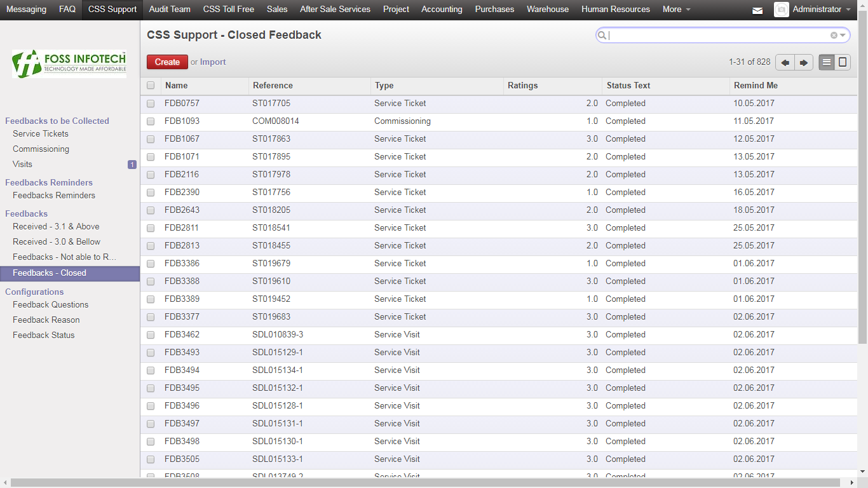This screenshot has height=488, width=868.
Task: Go to next page of records
Action: [804, 62]
